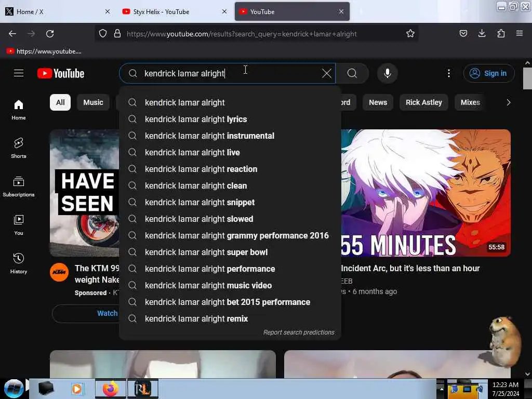Open the extensions puzzle icon

(501, 33)
